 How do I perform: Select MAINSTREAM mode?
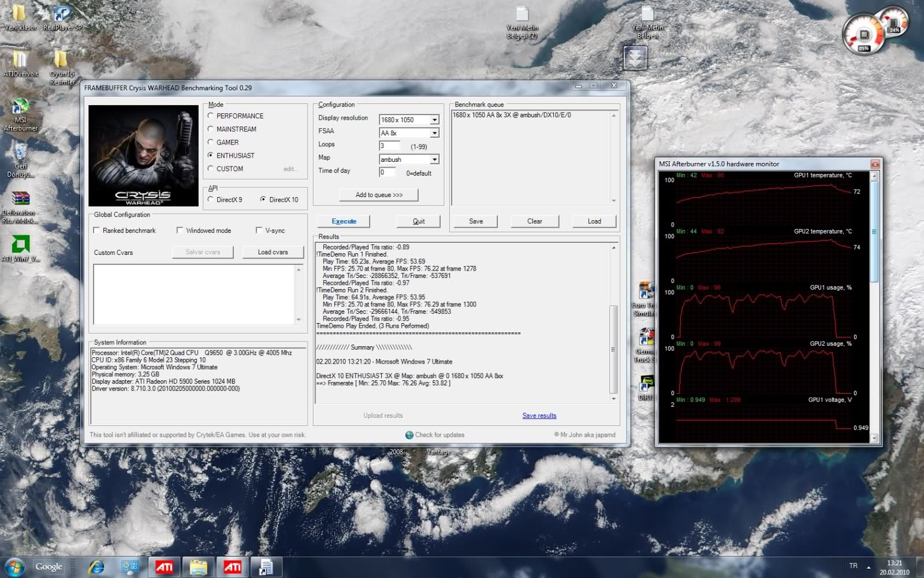point(211,129)
